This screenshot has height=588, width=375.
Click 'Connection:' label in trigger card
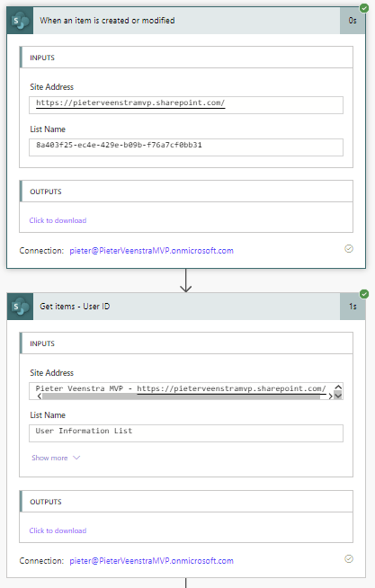(41, 251)
